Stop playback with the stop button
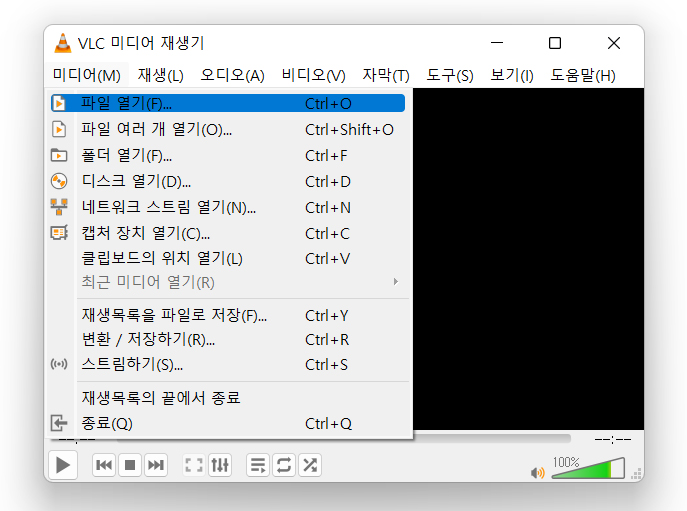This screenshot has width=687, height=511. click(x=130, y=465)
